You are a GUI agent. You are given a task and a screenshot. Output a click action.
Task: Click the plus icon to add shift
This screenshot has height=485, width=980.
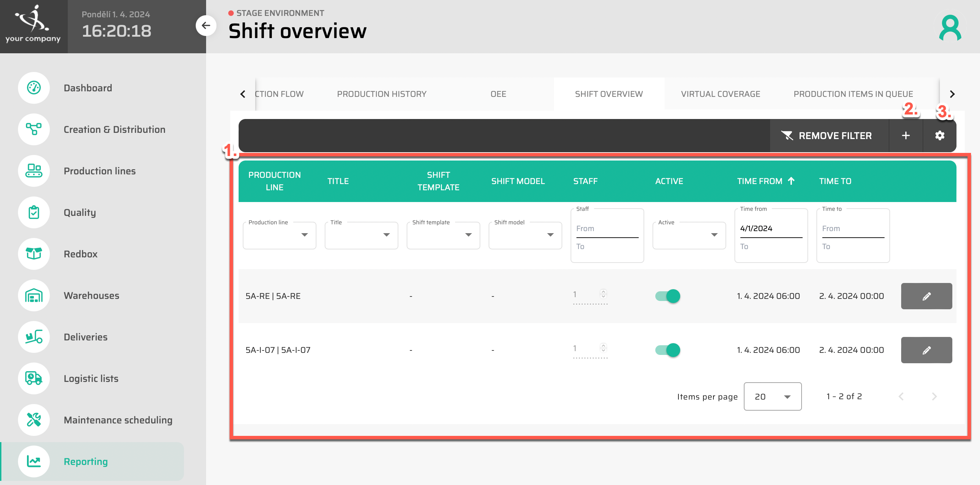(905, 136)
